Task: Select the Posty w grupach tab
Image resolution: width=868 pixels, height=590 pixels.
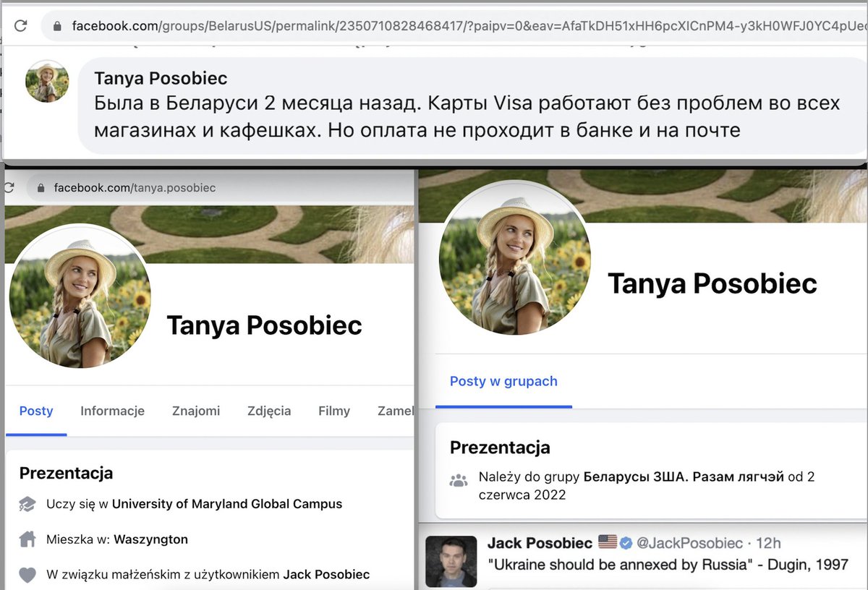Action: click(x=503, y=381)
